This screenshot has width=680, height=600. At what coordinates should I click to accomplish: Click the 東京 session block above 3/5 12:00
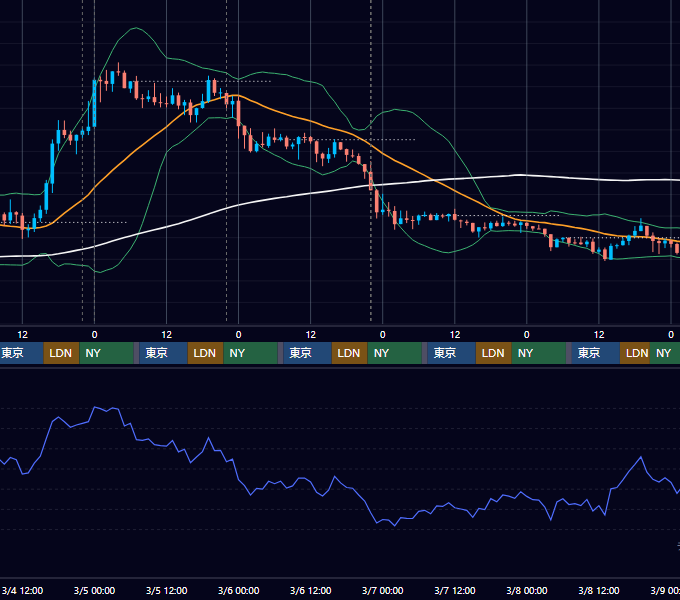tap(163, 353)
